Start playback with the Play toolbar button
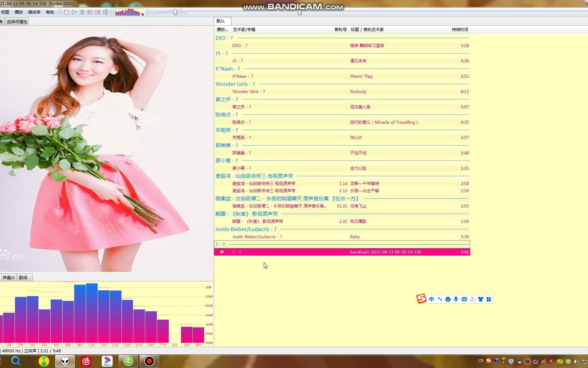588x368 pixels. coord(74,12)
